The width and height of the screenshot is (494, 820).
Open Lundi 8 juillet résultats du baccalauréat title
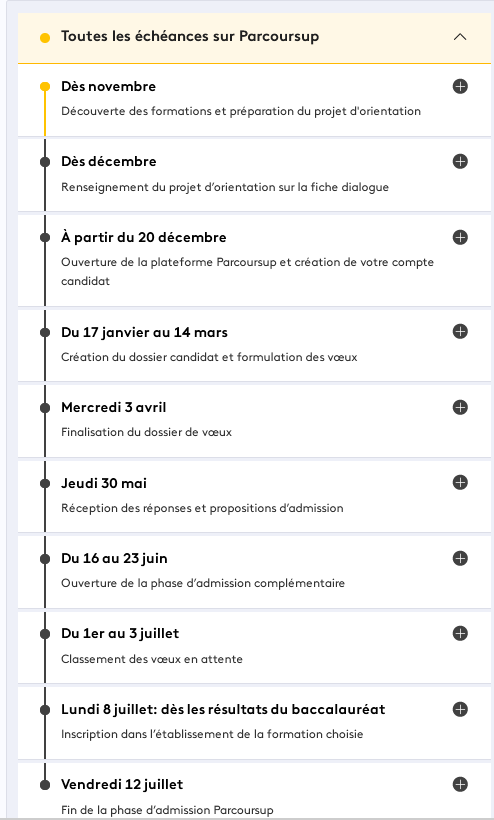coord(223,710)
